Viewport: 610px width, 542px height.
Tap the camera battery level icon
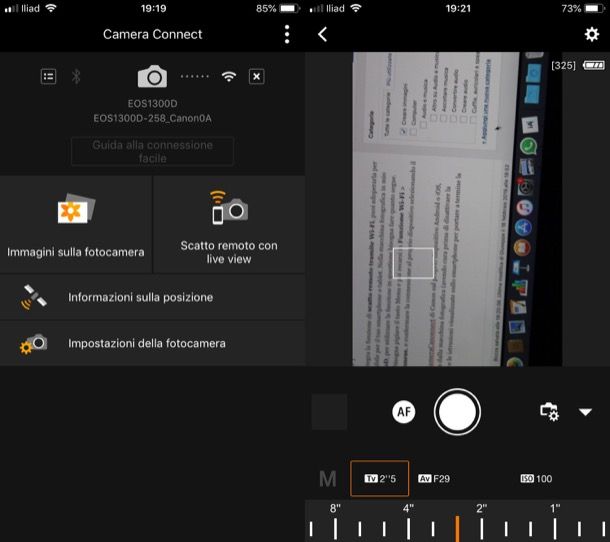(594, 65)
